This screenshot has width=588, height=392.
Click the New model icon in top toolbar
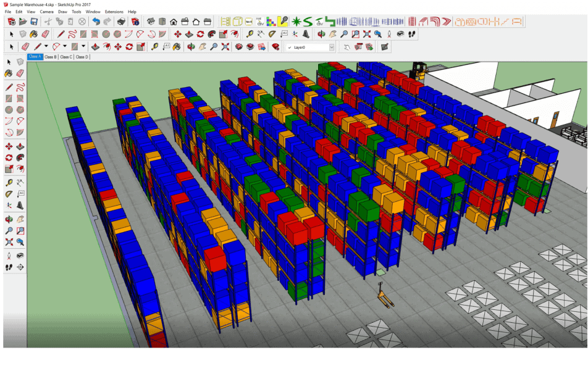pyautogui.click(x=12, y=22)
